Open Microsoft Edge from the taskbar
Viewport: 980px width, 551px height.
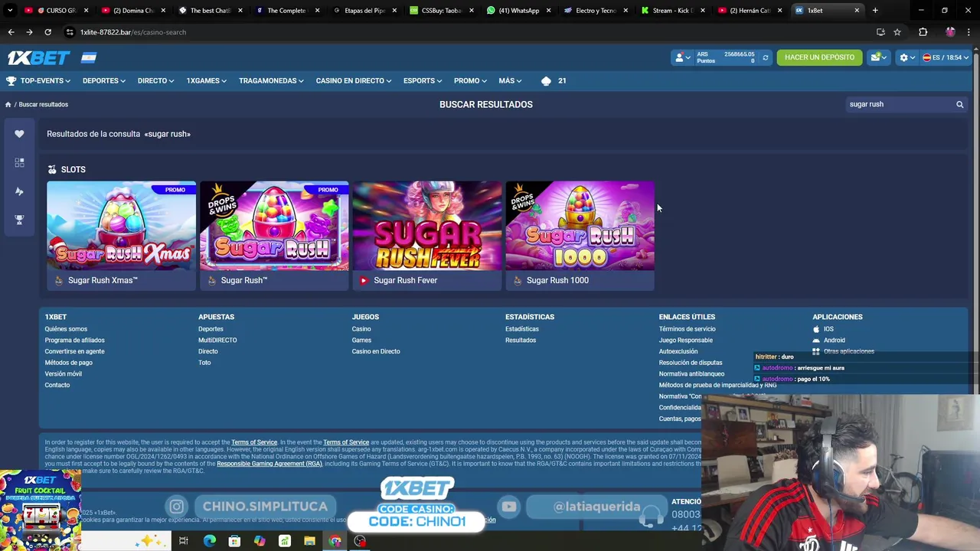click(209, 541)
